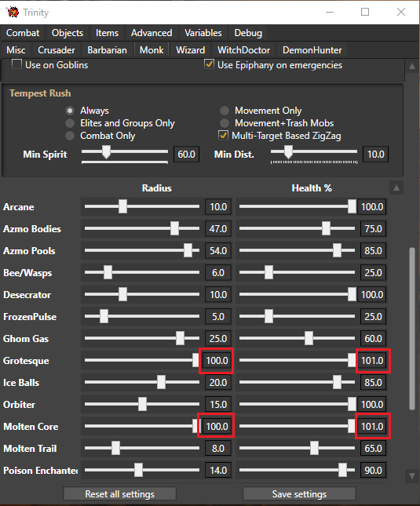Click the Ice Balls Radius slider thumb
This screenshot has height=506, width=420.
[161, 382]
